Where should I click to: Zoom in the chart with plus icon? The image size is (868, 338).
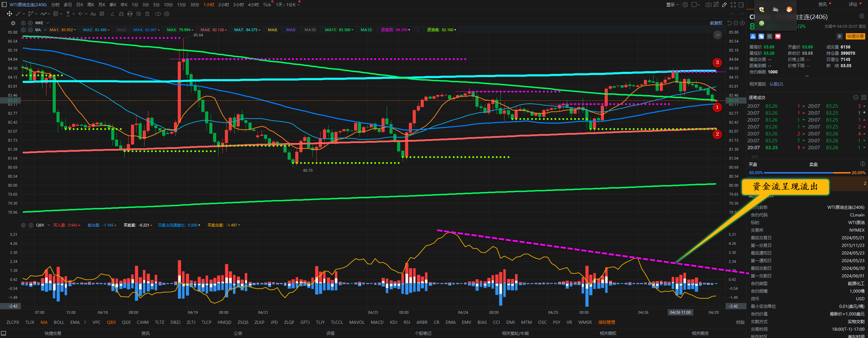tap(742, 23)
